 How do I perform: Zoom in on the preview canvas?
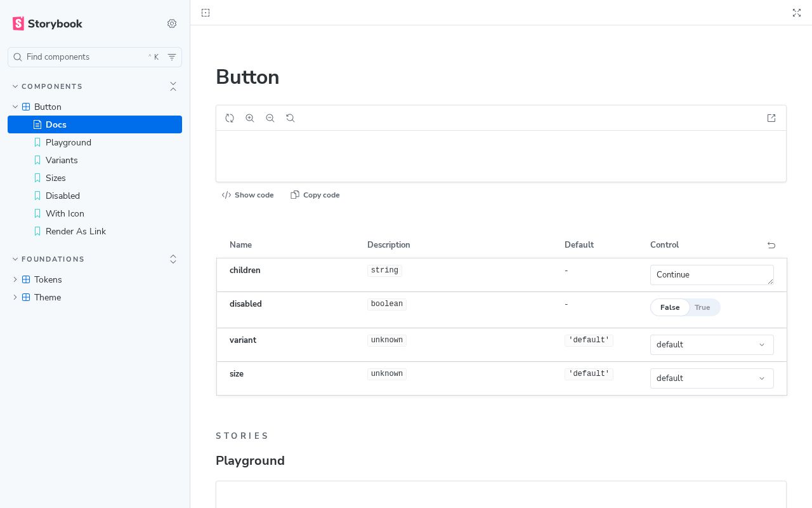[x=250, y=118]
